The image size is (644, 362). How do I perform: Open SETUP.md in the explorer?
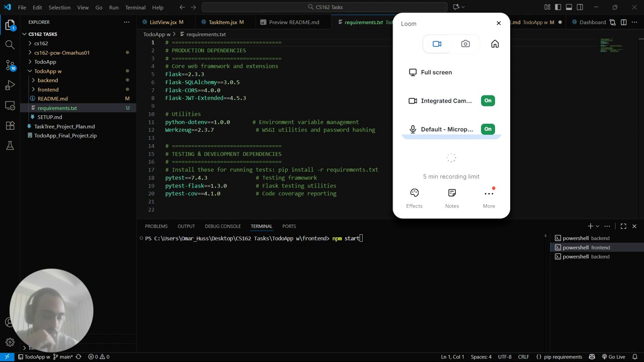point(78,117)
